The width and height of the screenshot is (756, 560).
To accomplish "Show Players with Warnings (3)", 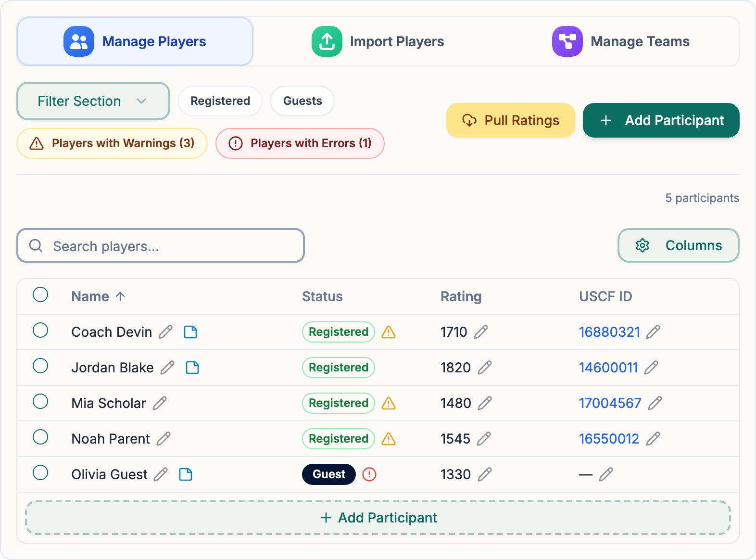I will pos(112,143).
